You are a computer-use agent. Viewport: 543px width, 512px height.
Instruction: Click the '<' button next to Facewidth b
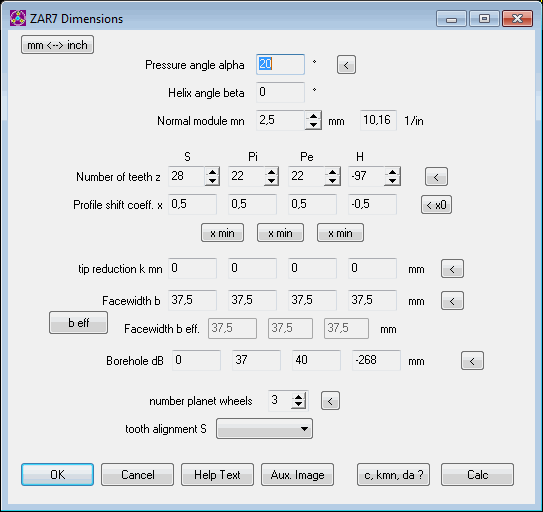(x=452, y=301)
